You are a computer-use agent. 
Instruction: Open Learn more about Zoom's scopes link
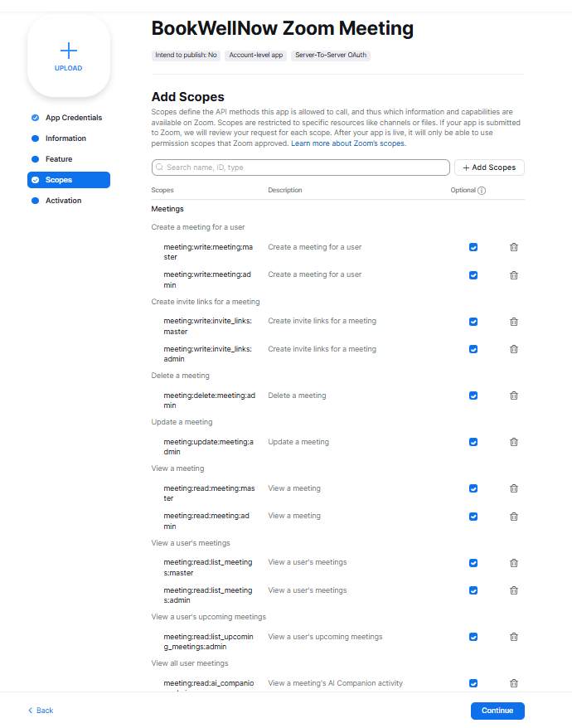click(348, 143)
